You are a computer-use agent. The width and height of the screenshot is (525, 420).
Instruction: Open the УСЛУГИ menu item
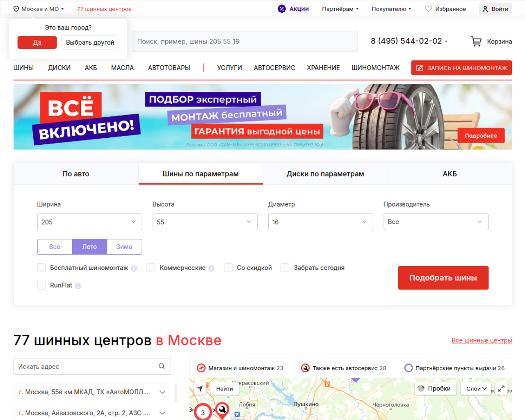click(230, 68)
